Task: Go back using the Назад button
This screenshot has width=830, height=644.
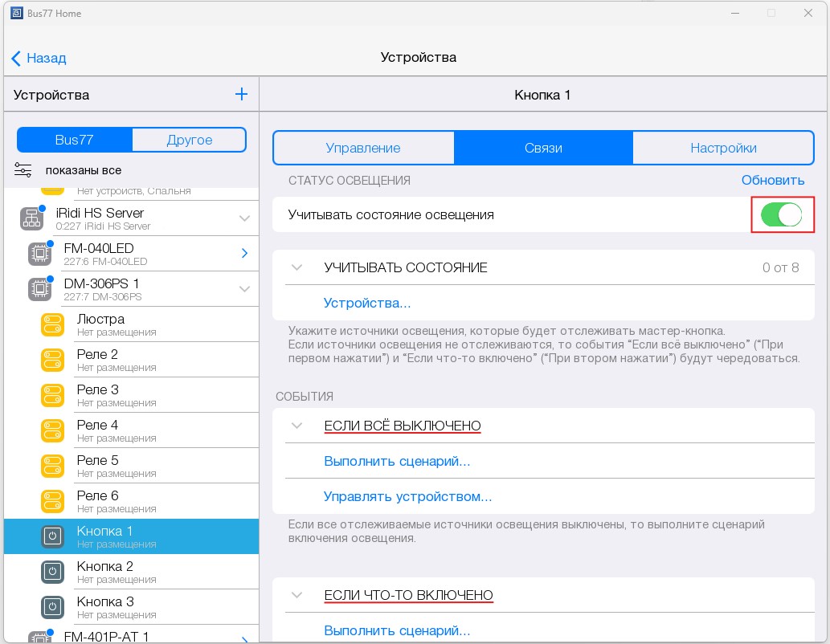Action: (39, 58)
